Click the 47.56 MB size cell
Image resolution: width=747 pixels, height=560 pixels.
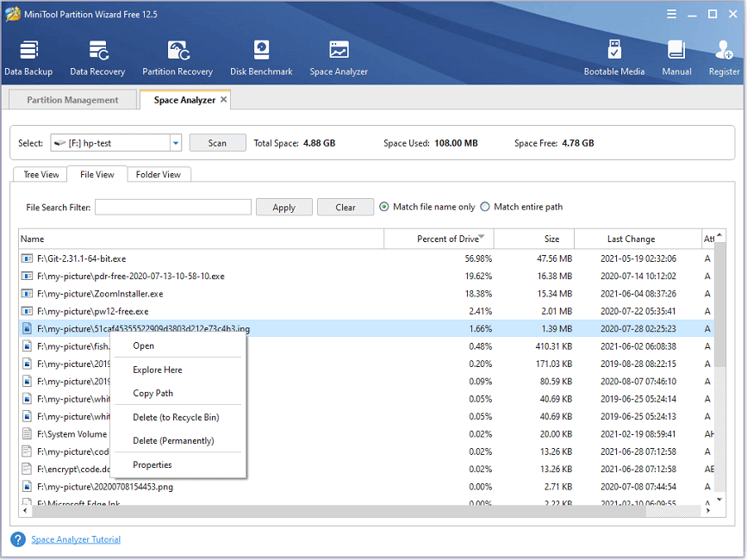pos(555,258)
